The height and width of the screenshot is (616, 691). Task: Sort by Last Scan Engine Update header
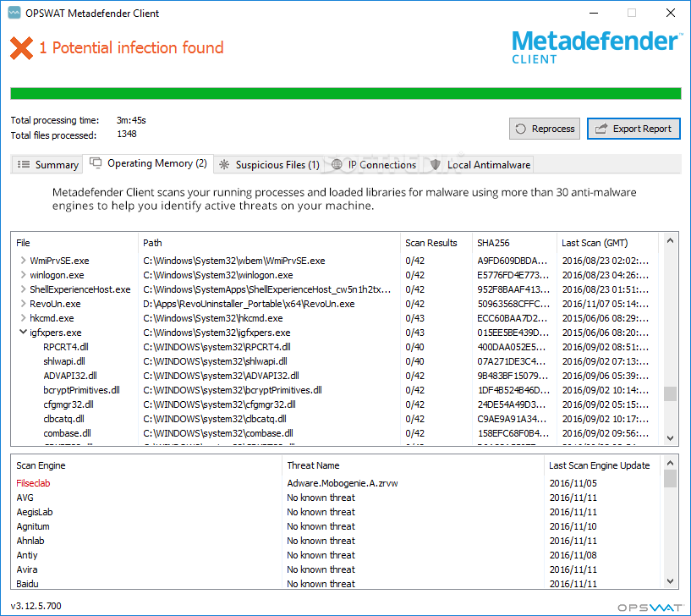click(602, 465)
